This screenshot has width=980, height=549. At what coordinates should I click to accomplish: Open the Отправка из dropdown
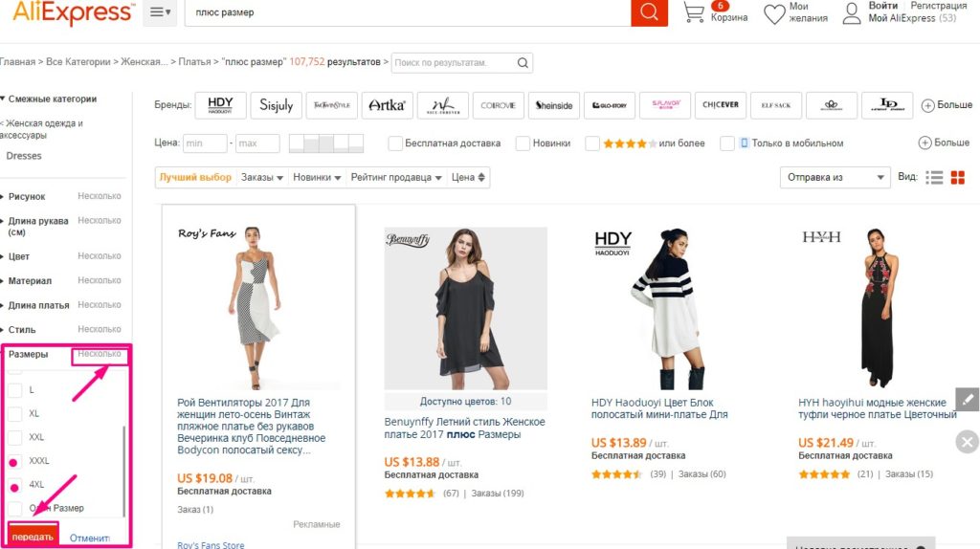click(x=835, y=177)
